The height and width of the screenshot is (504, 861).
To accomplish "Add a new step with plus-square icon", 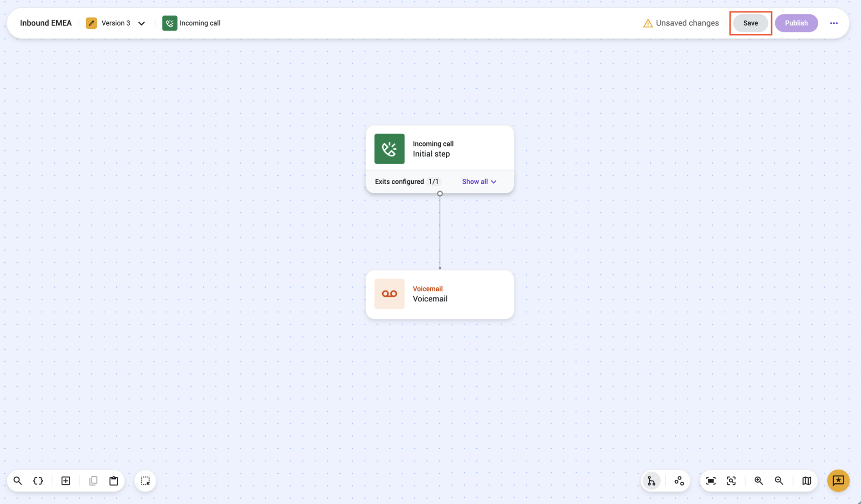I will (66, 481).
